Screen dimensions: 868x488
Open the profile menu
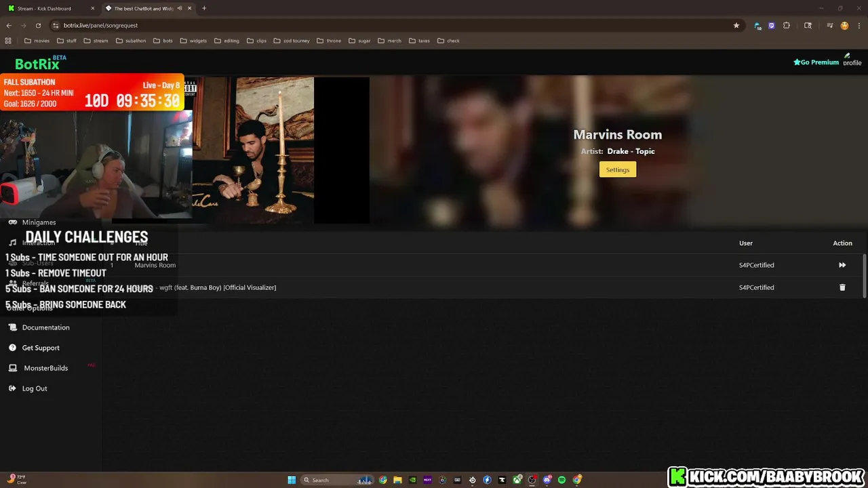pos(852,60)
